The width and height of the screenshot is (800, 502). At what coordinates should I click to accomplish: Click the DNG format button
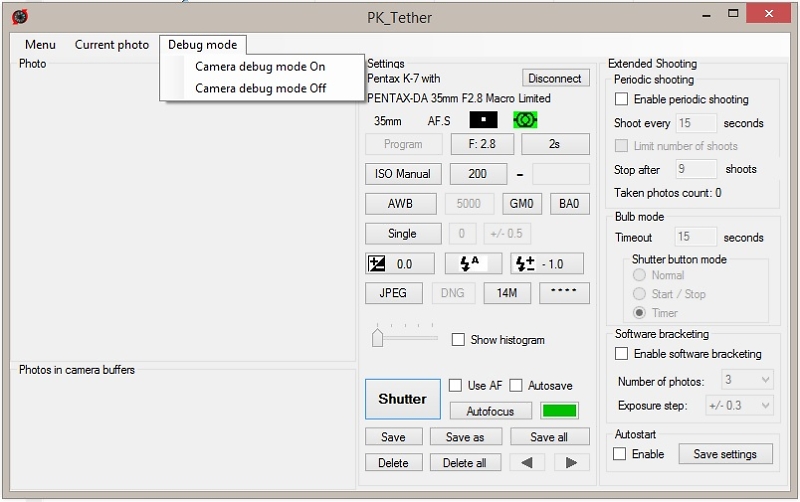pos(453,293)
